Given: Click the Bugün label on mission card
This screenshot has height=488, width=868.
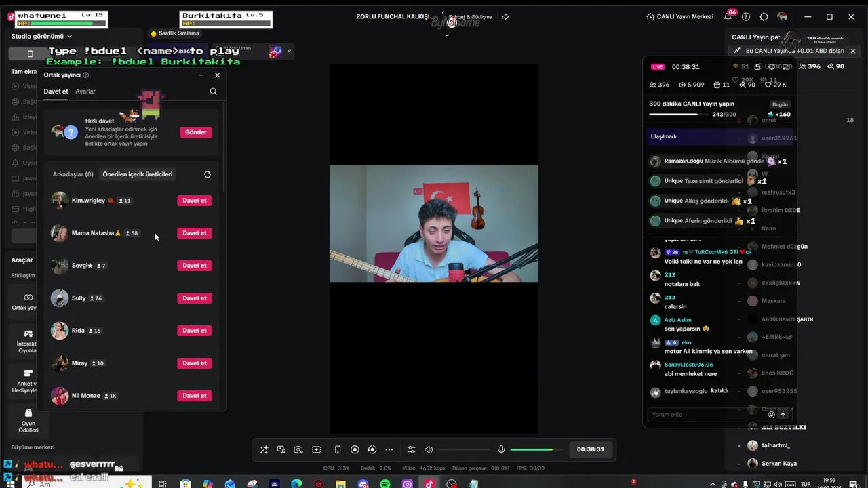Looking at the screenshot, I should (x=780, y=104).
